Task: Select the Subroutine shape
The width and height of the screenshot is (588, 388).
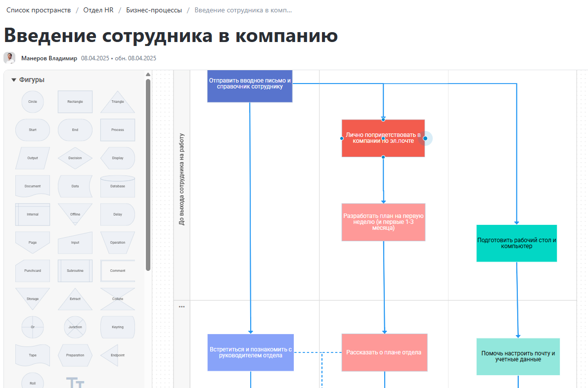Action: (75, 270)
